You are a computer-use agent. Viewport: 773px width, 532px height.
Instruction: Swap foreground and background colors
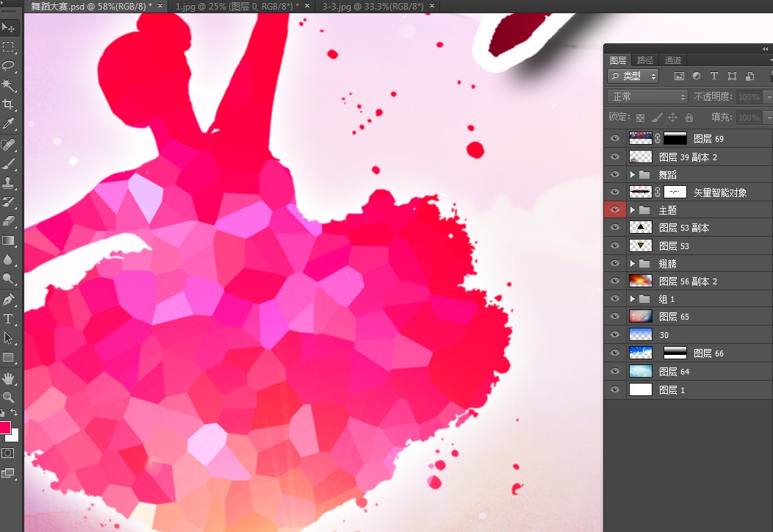[x=14, y=412]
